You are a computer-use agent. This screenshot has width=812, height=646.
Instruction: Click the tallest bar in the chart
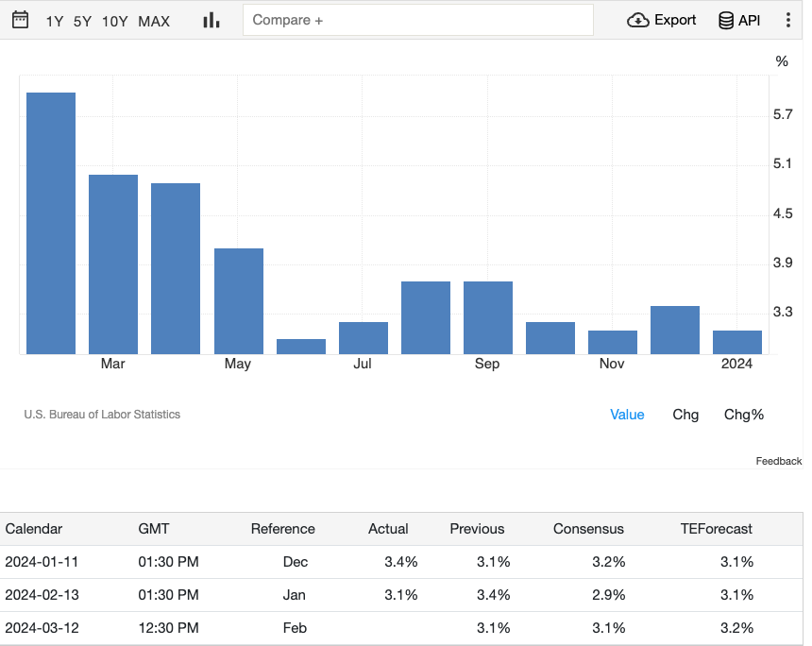pos(51,223)
